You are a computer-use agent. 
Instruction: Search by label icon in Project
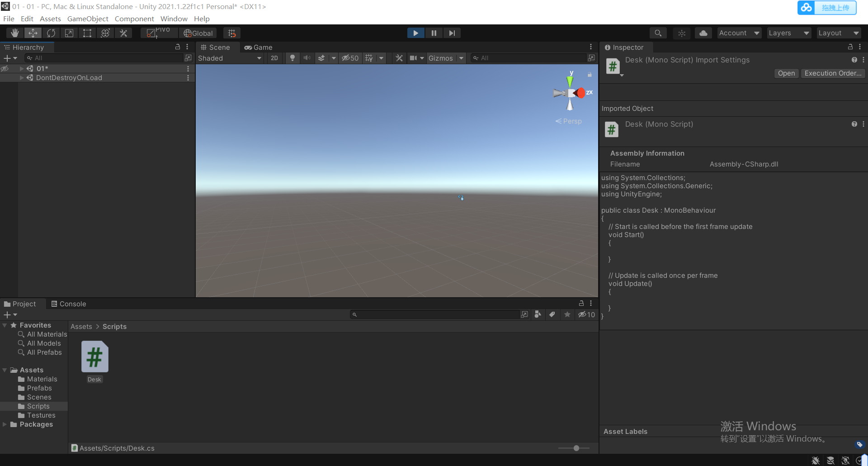[x=552, y=314]
